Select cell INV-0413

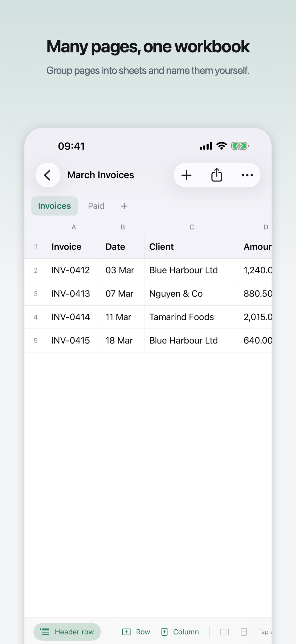click(x=74, y=294)
